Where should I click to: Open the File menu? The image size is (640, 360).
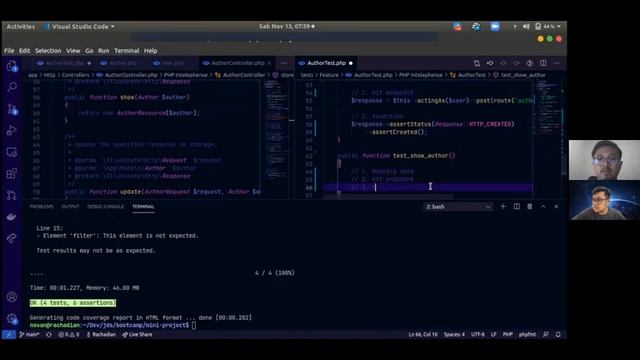click(9, 51)
